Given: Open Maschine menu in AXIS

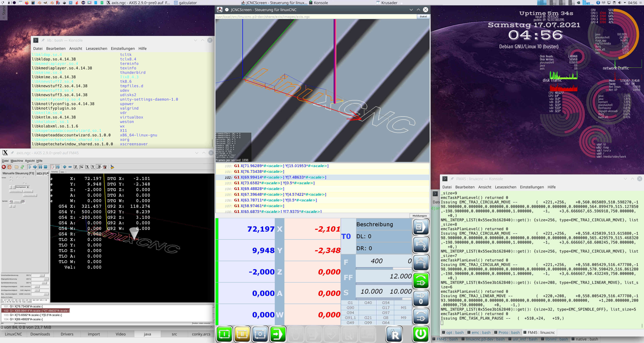Looking at the screenshot, I should [x=17, y=161].
